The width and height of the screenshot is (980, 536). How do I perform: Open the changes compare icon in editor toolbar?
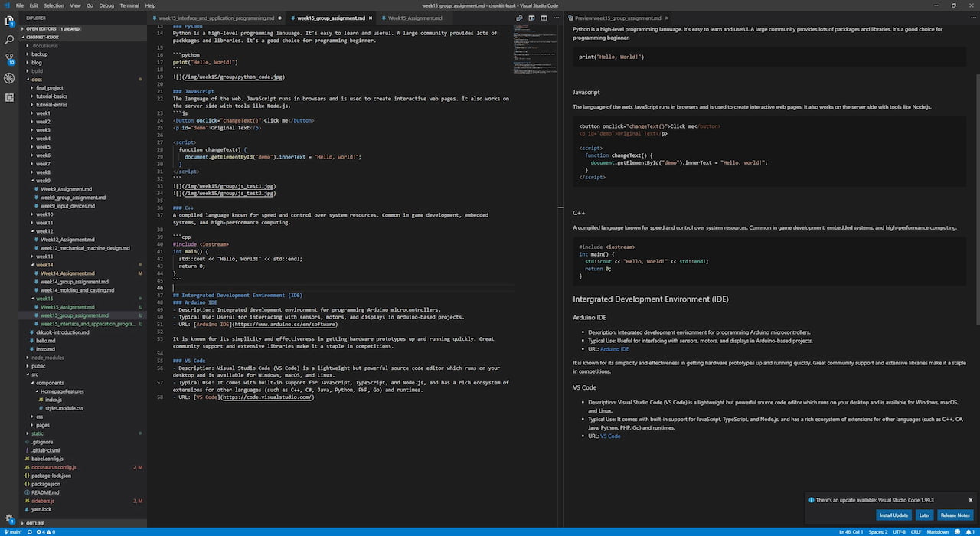tap(521, 17)
